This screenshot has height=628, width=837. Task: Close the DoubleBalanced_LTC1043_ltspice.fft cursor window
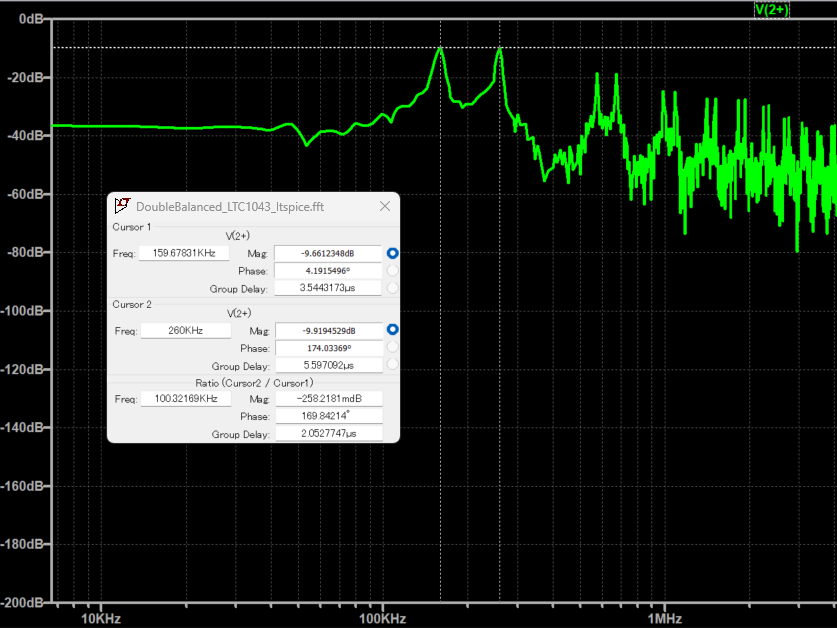[x=385, y=206]
